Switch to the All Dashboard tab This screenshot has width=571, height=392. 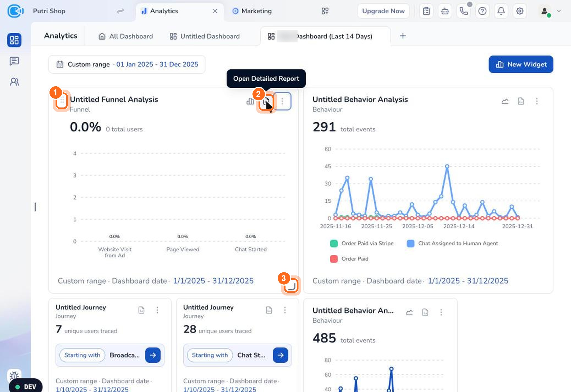[125, 36]
